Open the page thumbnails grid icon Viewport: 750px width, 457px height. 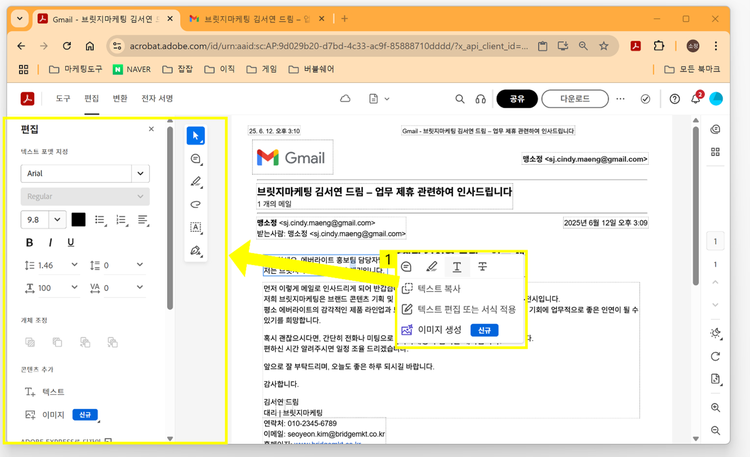point(715,152)
